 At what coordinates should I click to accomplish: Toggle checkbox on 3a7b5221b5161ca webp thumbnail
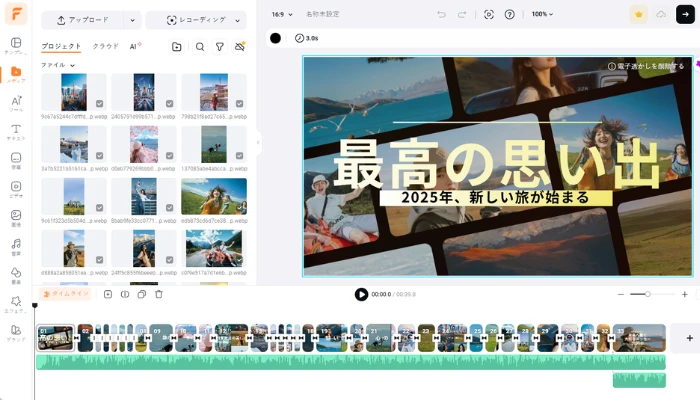tap(100, 156)
